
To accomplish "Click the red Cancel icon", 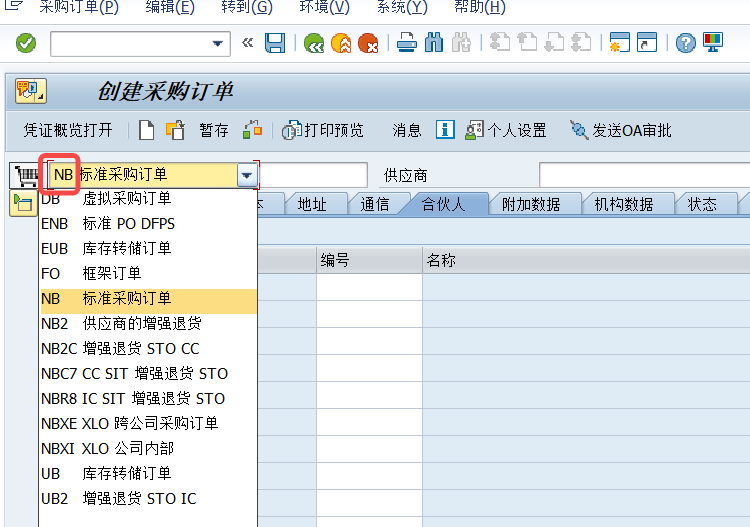I will pyautogui.click(x=368, y=44).
